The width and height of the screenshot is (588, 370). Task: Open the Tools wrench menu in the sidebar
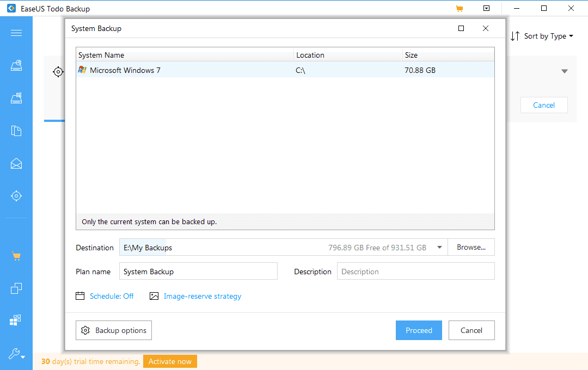click(16, 354)
